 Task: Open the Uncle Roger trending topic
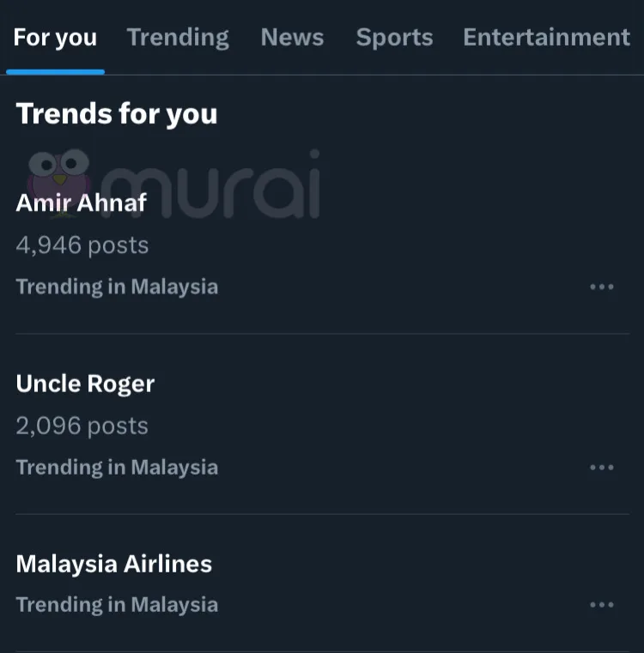85,384
